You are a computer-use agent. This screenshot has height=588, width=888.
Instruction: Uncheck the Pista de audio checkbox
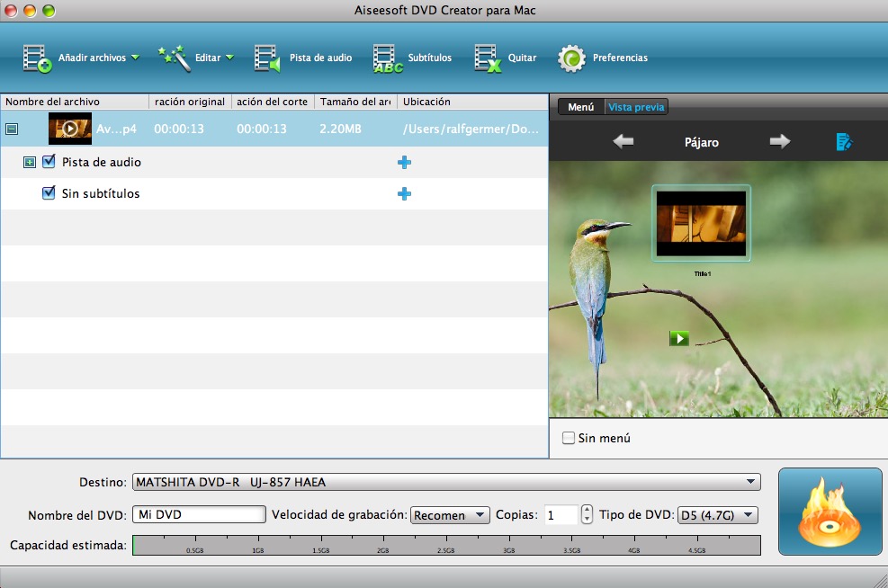[x=49, y=162]
